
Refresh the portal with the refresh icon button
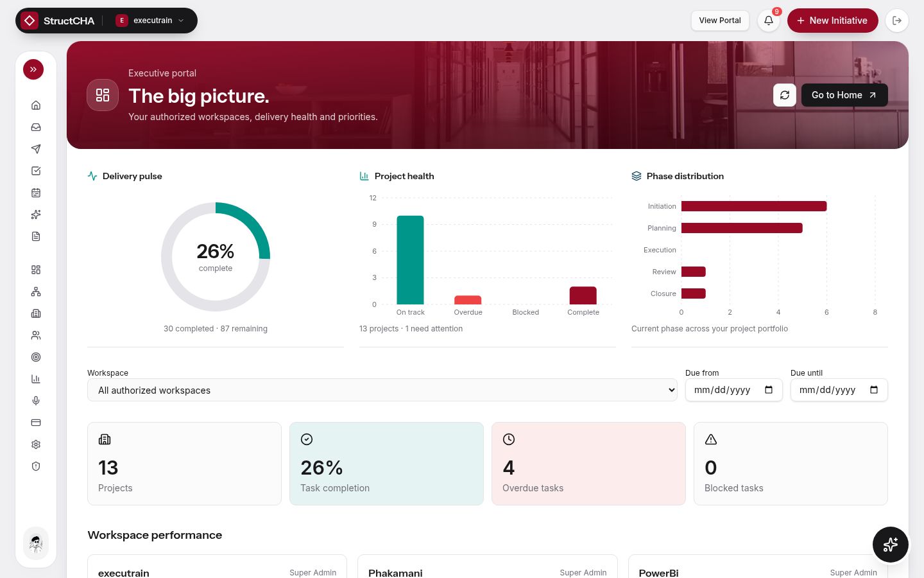[x=785, y=95]
